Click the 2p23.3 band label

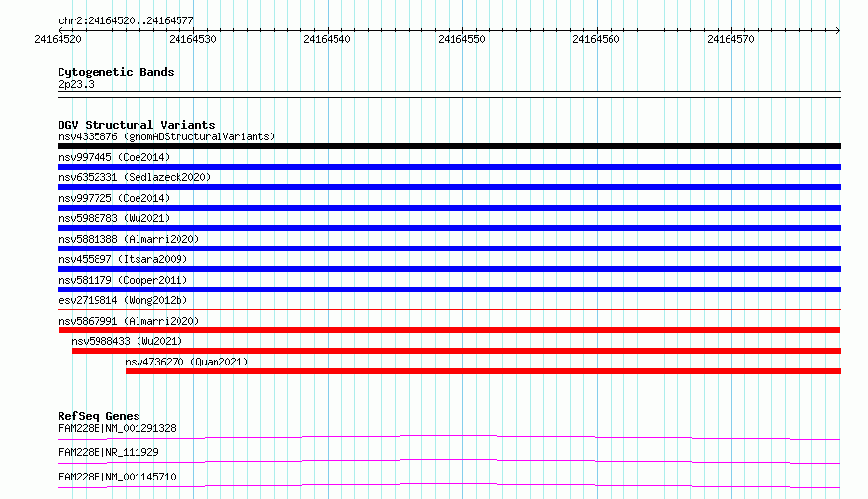point(76,84)
